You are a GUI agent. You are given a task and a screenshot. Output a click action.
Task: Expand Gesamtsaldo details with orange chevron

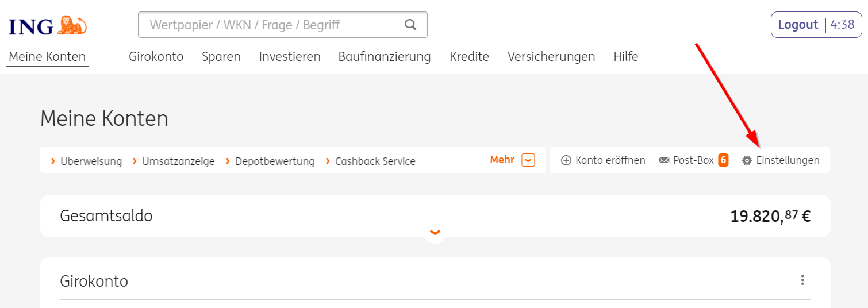point(435,233)
